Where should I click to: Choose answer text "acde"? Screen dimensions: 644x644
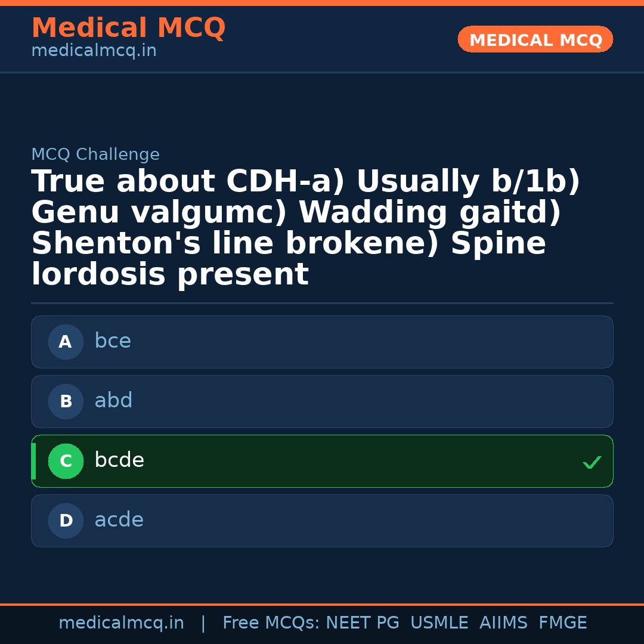tap(119, 520)
